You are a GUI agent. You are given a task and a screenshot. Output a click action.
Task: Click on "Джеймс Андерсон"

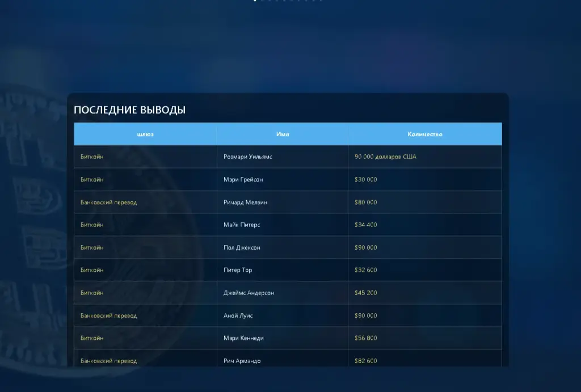(x=249, y=293)
